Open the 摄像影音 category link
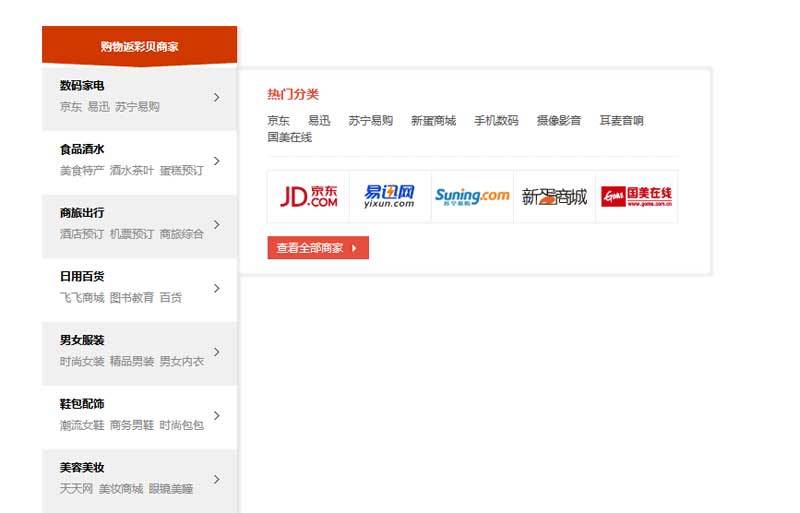This screenshot has height=513, width=800. [x=558, y=121]
